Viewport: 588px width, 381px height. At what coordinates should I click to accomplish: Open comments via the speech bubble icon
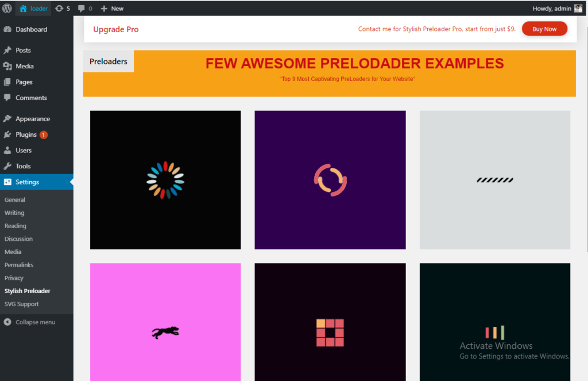[81, 8]
